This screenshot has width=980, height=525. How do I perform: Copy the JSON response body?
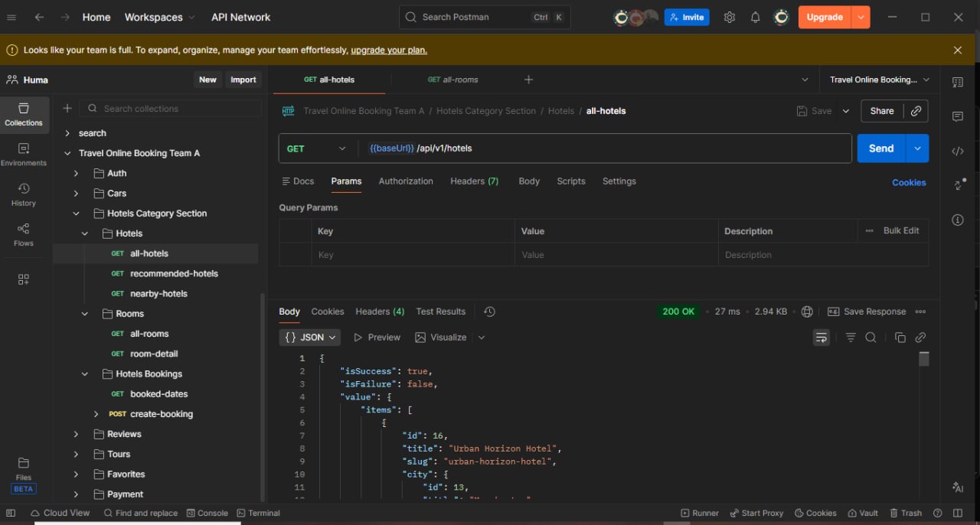(900, 337)
